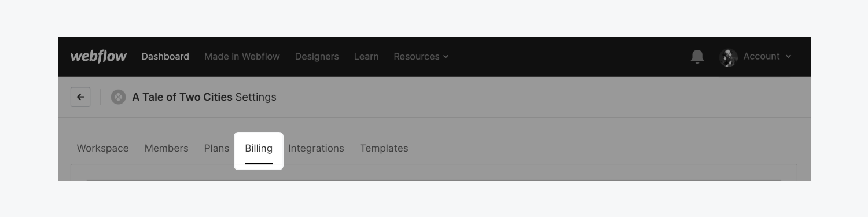Open the Account dropdown menu
The image size is (868, 217).
click(x=755, y=57)
